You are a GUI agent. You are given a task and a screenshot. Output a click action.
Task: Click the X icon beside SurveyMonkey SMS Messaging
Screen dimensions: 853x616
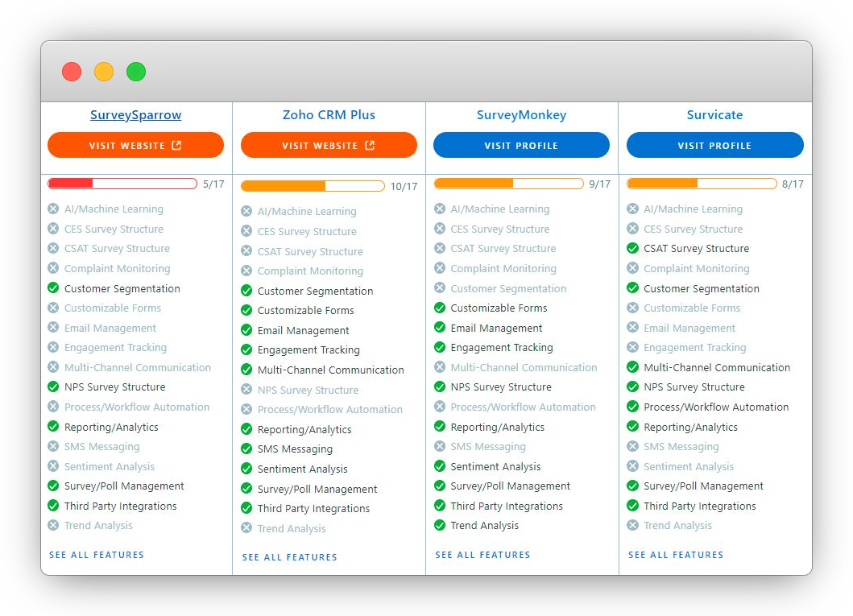(x=440, y=446)
